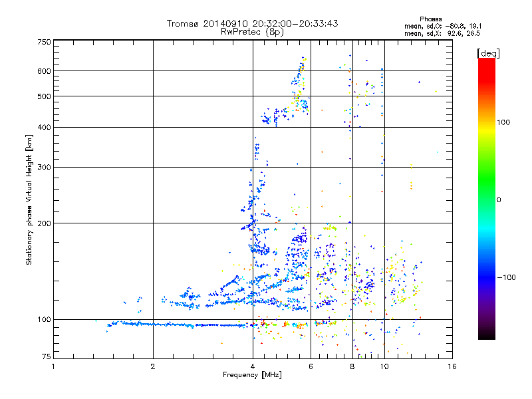Click the 100 tick label on the height axis

coord(44,319)
